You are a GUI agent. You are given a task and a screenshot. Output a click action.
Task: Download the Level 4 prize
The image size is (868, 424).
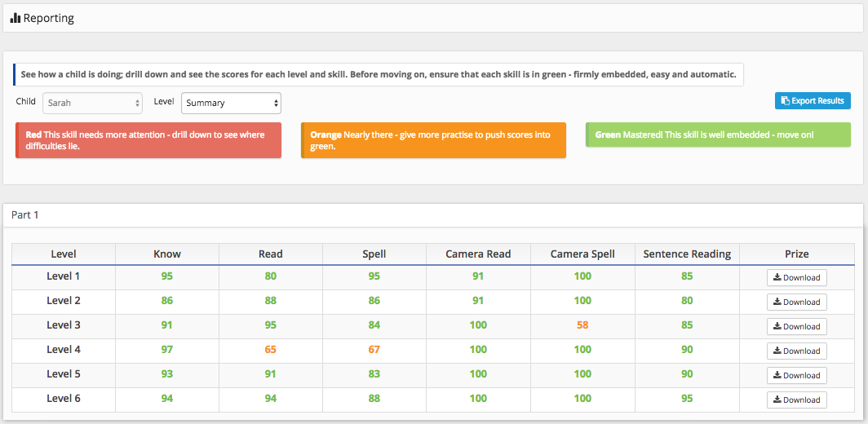(x=796, y=351)
